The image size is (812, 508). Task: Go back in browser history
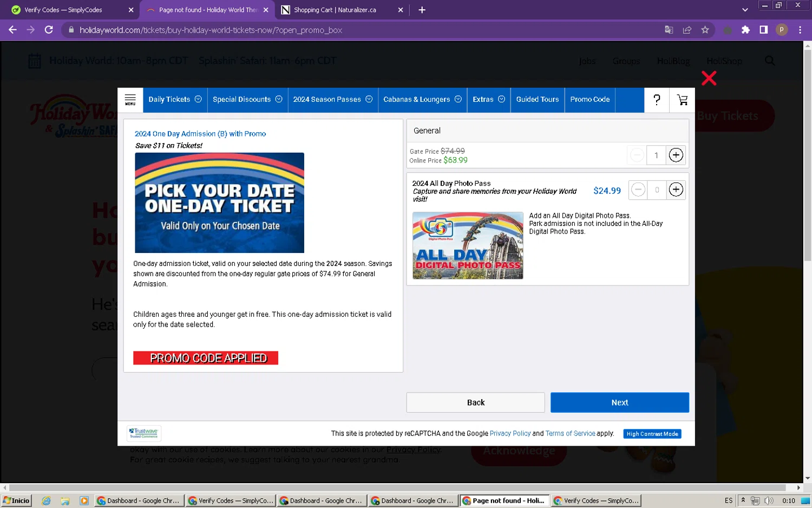[12, 30]
